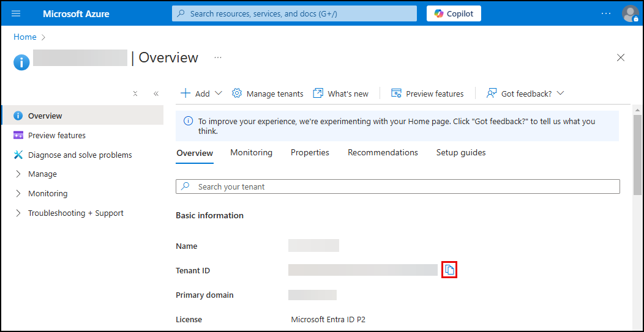Viewport: 644px width, 332px height.
Task: Click the Basic information heading
Action: point(209,215)
